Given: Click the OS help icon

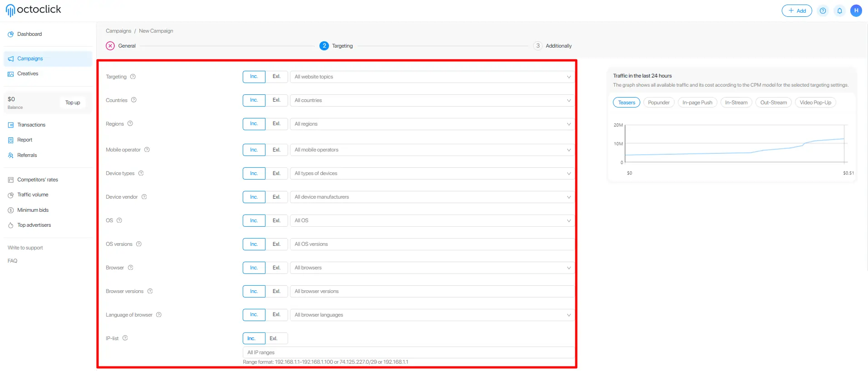Looking at the screenshot, I should (x=119, y=220).
